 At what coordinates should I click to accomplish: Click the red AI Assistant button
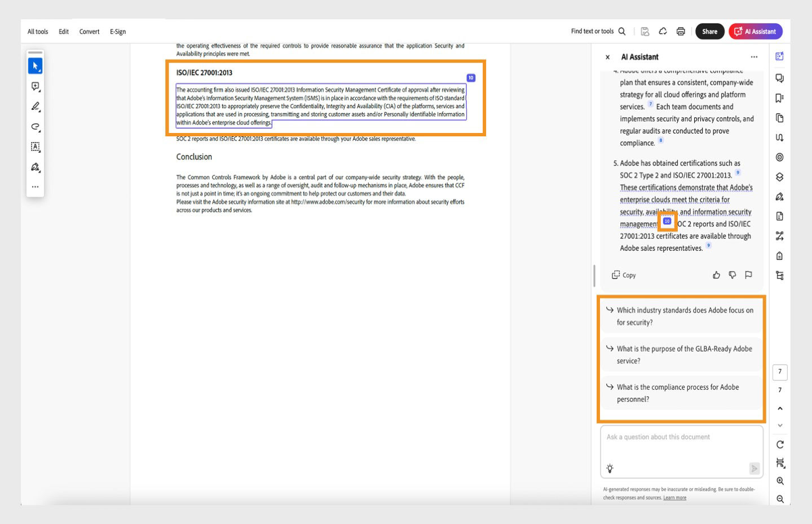tap(756, 32)
